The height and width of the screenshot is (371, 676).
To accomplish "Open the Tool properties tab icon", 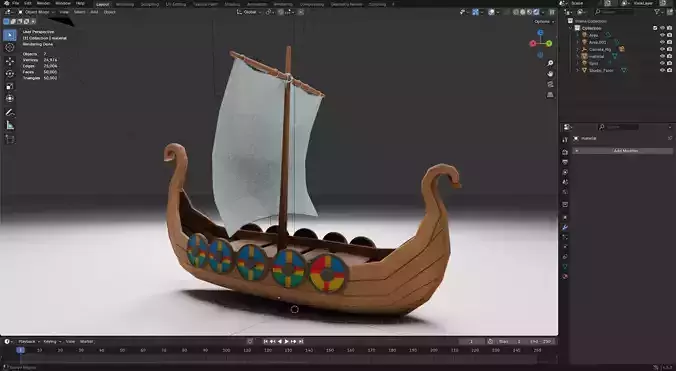I will click(x=565, y=140).
